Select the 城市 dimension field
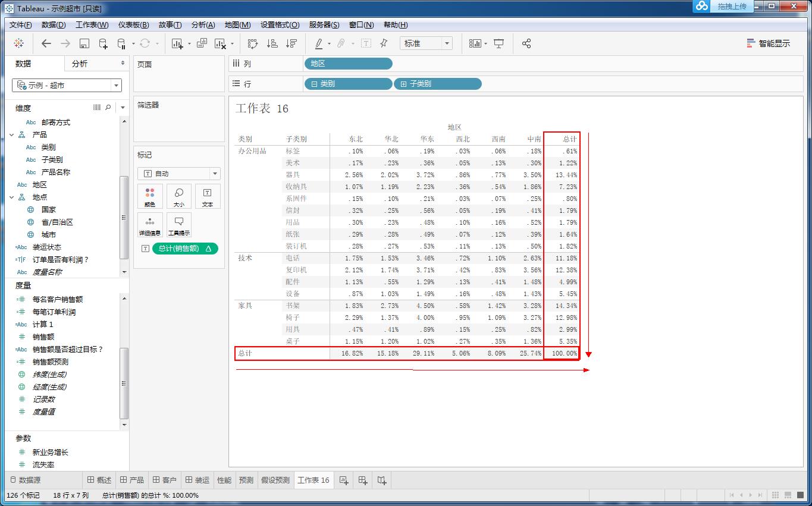 pos(49,234)
